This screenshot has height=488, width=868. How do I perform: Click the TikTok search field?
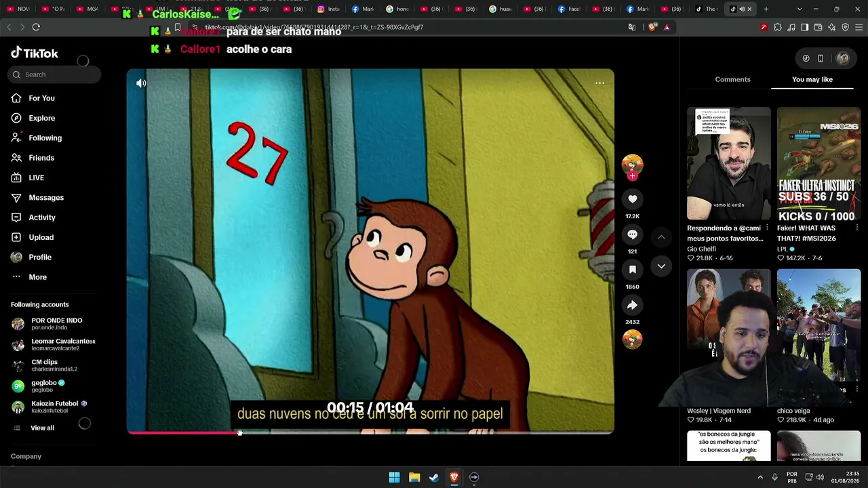pyautogui.click(x=54, y=75)
